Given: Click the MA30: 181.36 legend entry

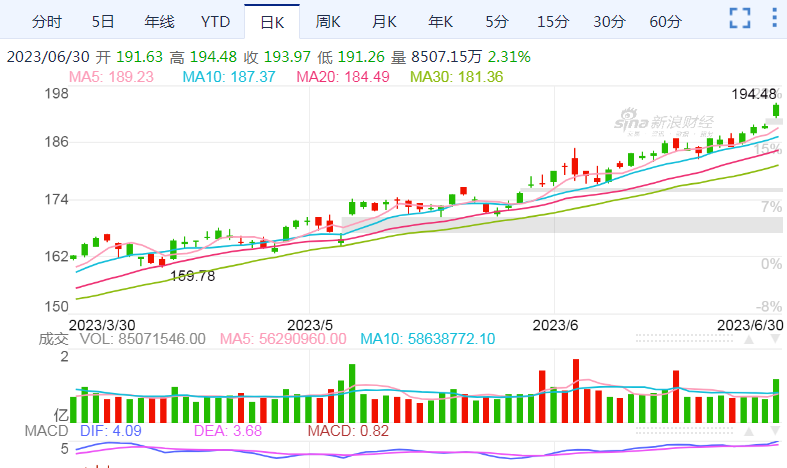Looking at the screenshot, I should click(457, 77).
